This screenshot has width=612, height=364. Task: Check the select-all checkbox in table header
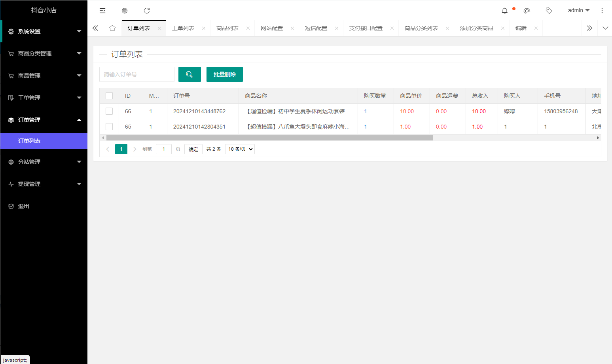[109, 96]
